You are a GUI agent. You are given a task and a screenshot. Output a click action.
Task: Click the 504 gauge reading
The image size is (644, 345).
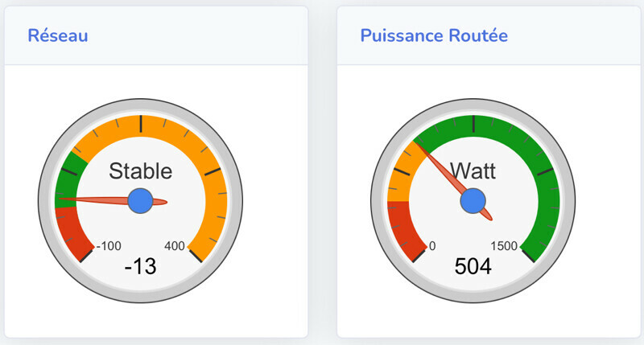pos(473,267)
